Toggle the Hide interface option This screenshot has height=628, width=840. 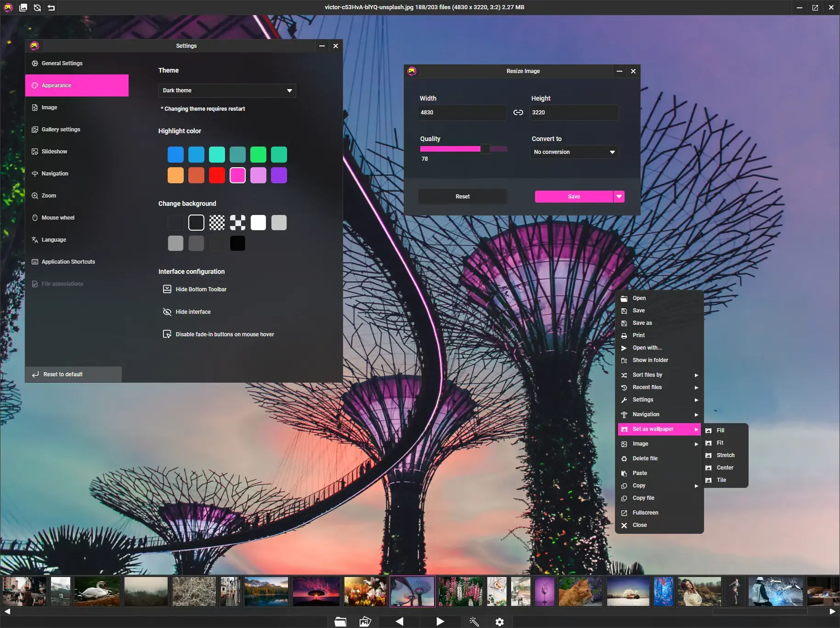[193, 312]
